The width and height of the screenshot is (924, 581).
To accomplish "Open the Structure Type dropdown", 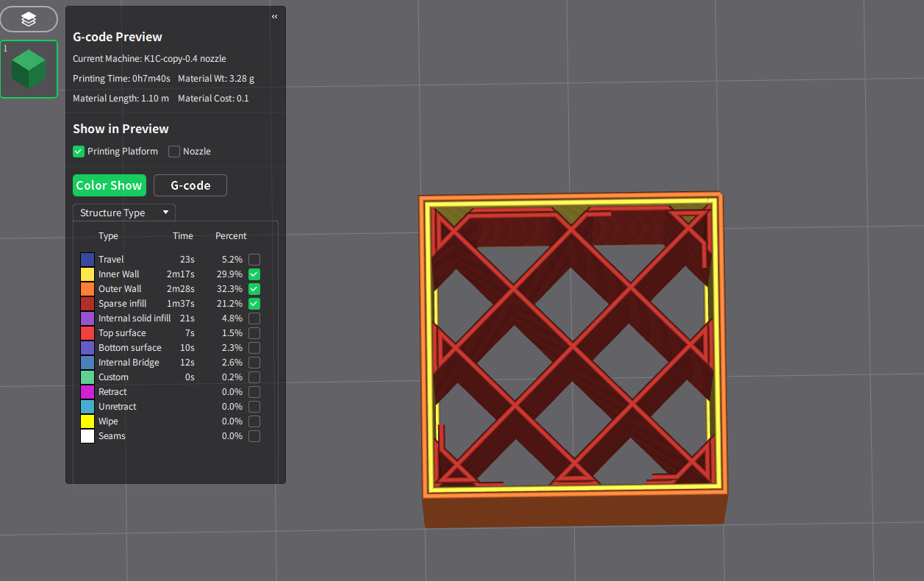I will [124, 213].
